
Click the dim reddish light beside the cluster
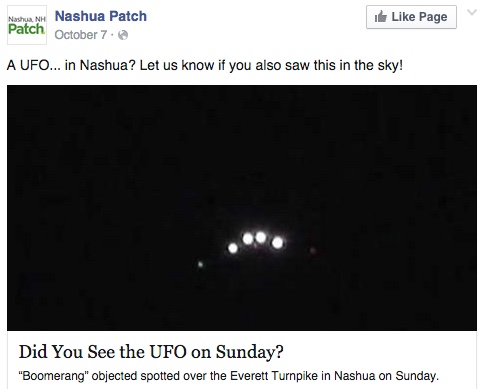[x=313, y=250]
